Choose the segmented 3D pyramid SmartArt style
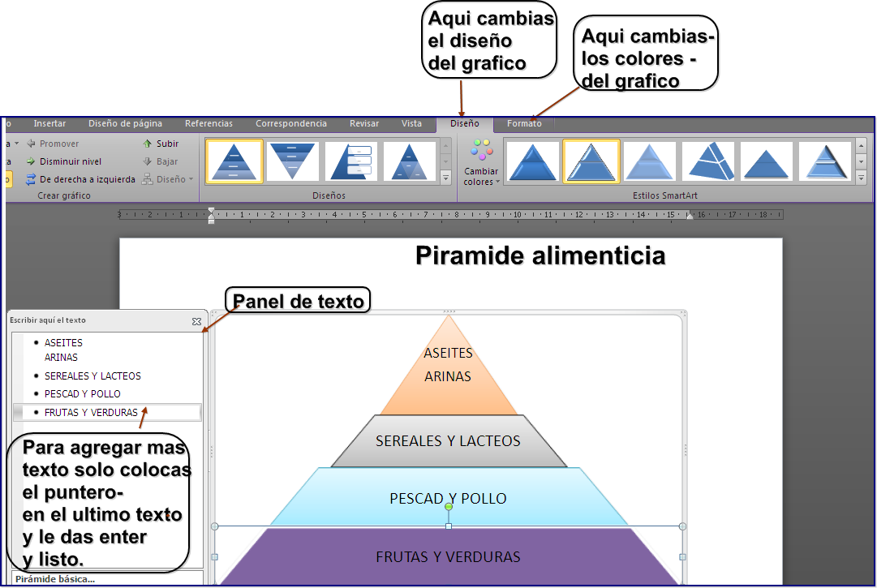Image resolution: width=877 pixels, height=588 pixels. click(709, 161)
